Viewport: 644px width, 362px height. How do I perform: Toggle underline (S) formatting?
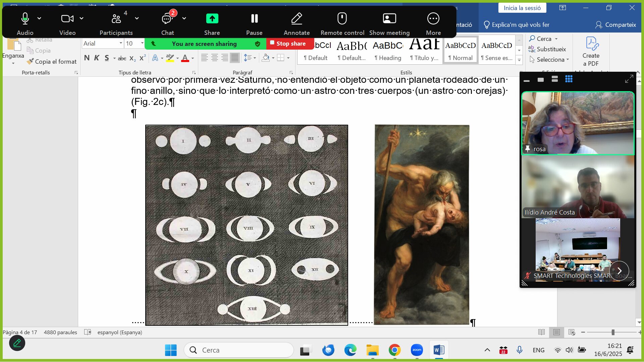coord(107,58)
